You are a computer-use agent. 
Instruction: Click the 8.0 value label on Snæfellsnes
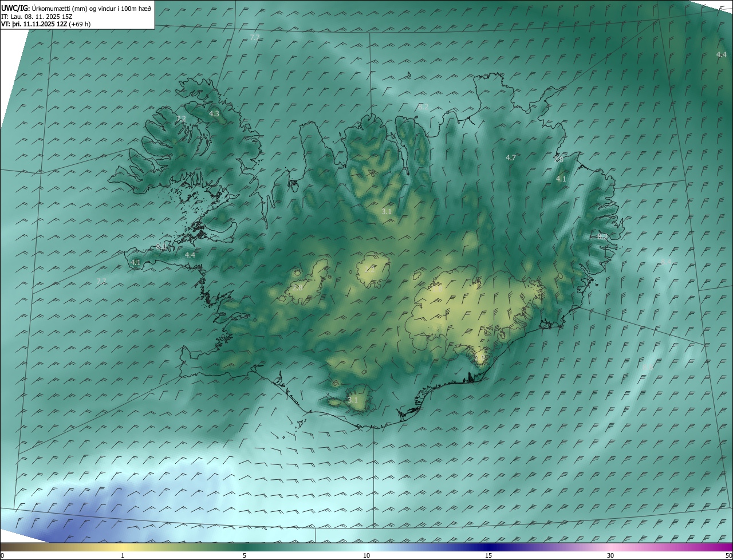(x=161, y=247)
